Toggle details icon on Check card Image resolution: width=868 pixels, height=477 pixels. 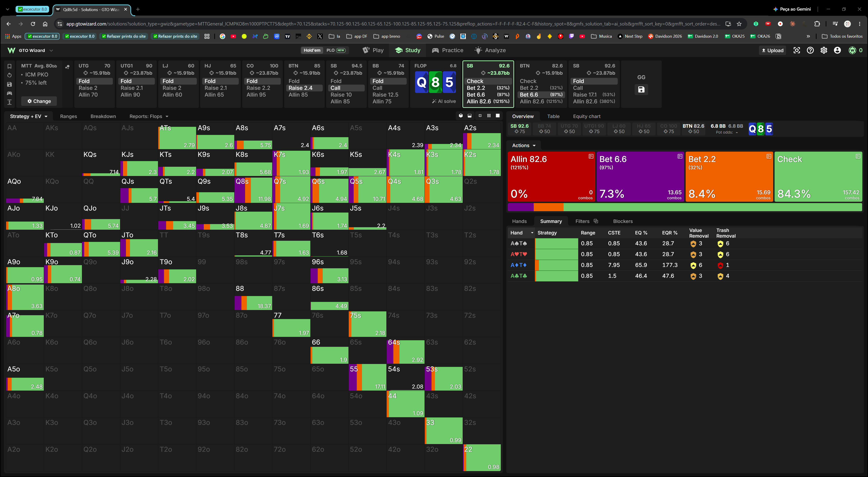[858, 156]
